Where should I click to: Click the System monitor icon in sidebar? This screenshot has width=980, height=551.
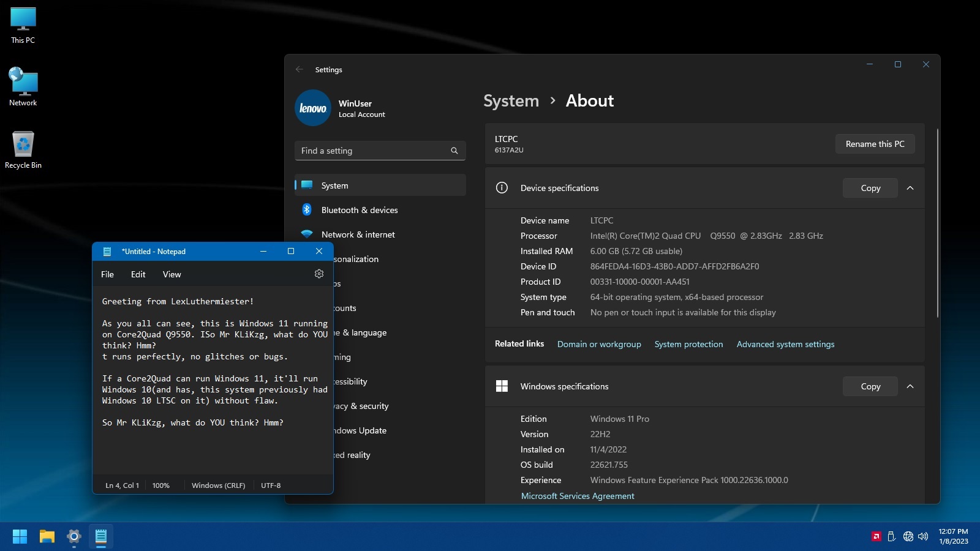[x=307, y=185]
